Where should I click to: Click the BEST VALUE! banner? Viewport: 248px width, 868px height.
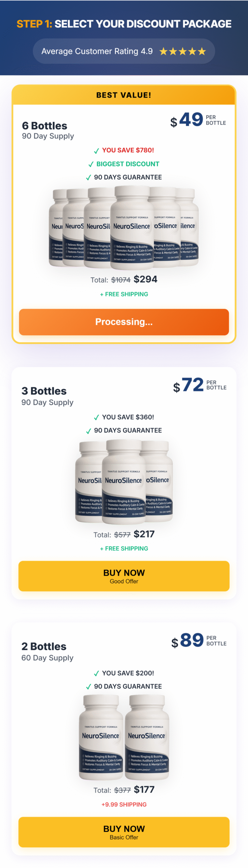124,95
